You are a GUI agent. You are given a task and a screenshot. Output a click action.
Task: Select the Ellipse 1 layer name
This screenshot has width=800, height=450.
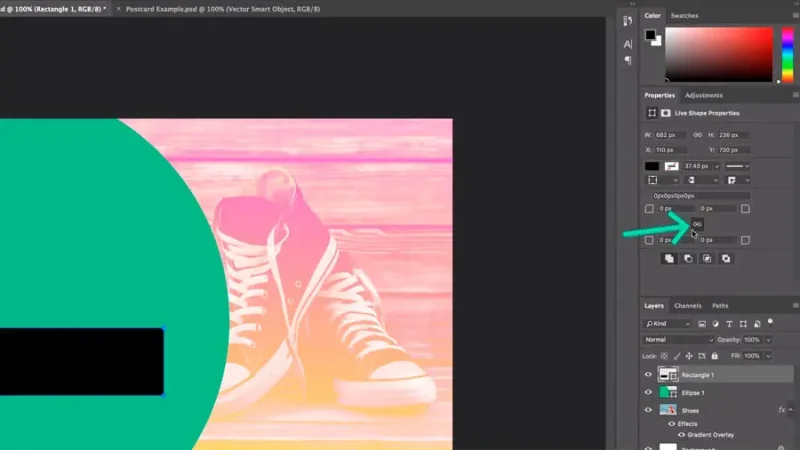pyautogui.click(x=693, y=393)
